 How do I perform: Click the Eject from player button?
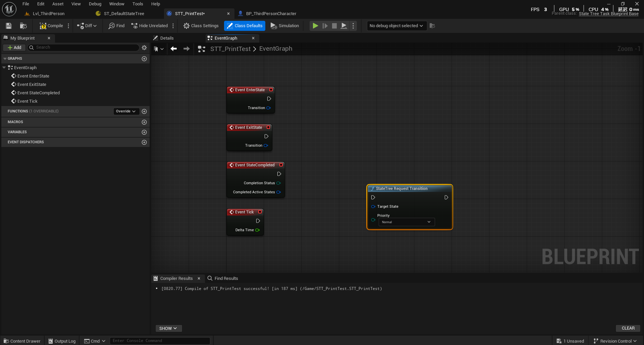[x=344, y=26]
